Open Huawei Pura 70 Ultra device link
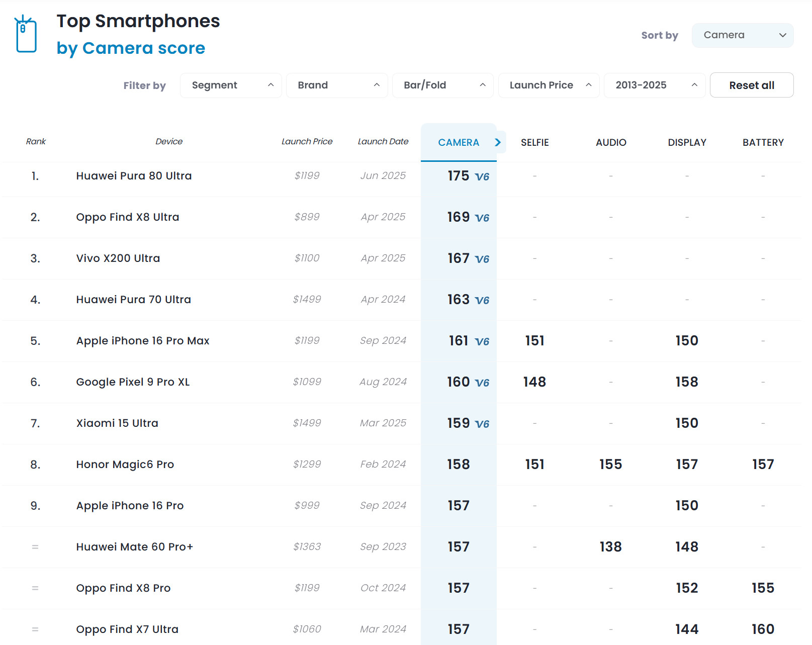The width and height of the screenshot is (812, 645). 134,300
